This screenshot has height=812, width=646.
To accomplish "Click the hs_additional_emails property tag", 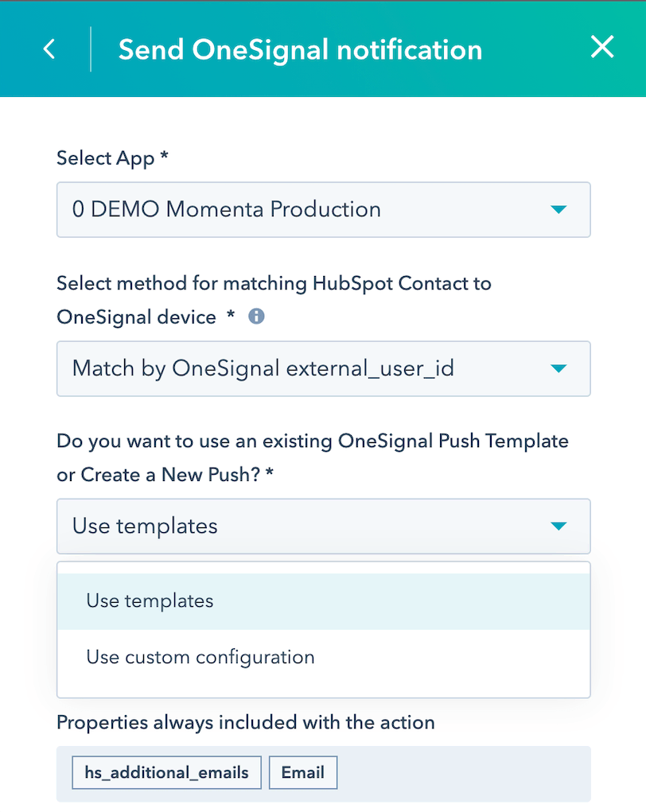I will (166, 772).
